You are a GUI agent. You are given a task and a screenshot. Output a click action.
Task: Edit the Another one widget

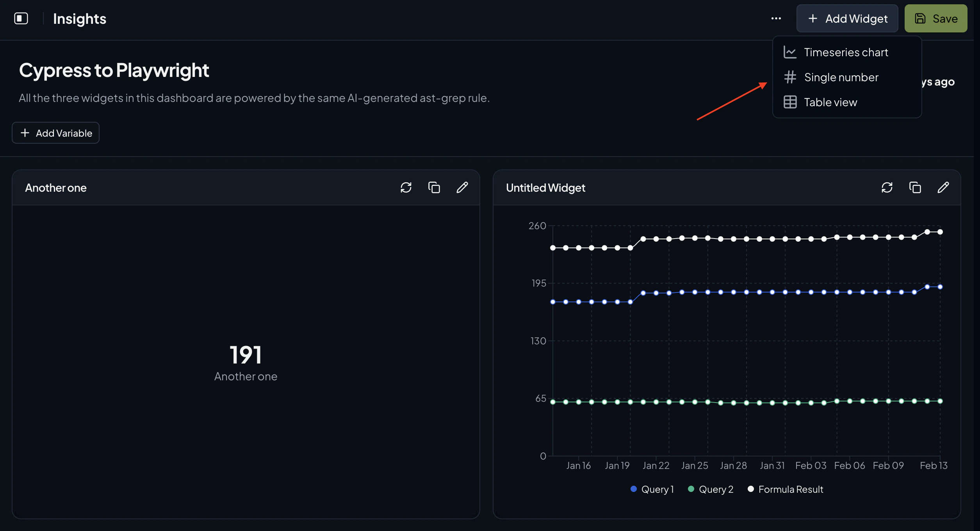pyautogui.click(x=462, y=188)
